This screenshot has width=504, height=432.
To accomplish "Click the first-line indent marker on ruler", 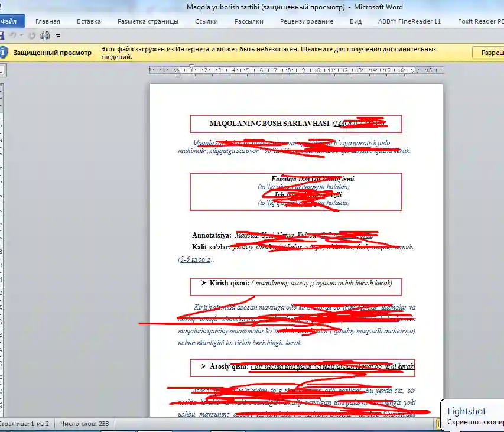I will click(191, 67).
